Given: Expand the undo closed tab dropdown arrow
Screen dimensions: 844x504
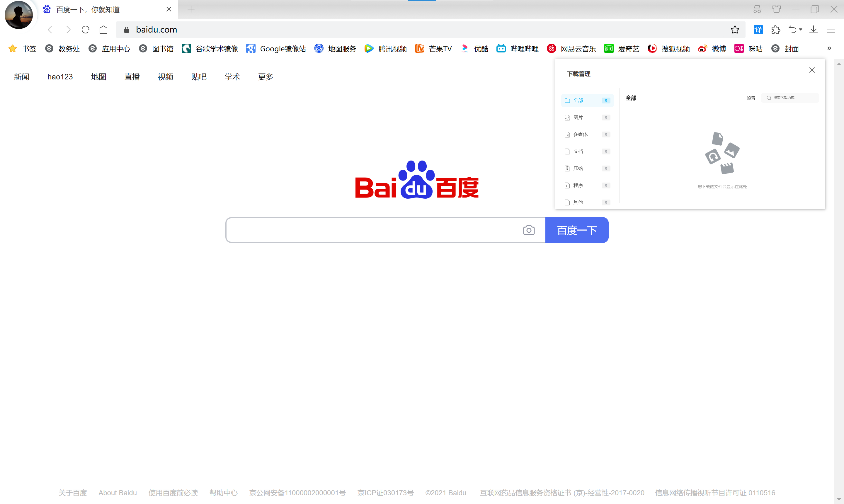Looking at the screenshot, I should [x=801, y=30].
